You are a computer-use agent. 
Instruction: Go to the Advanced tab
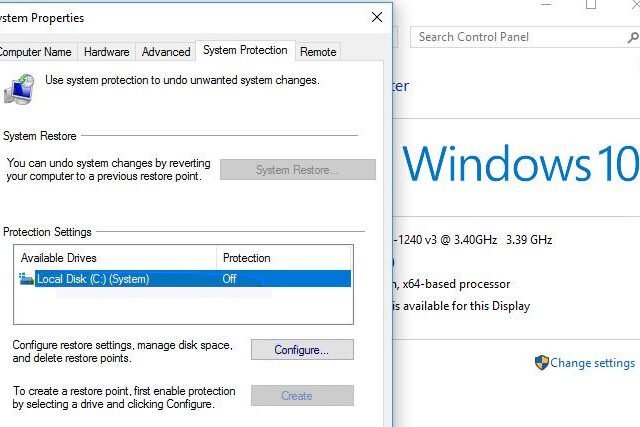pos(166,52)
